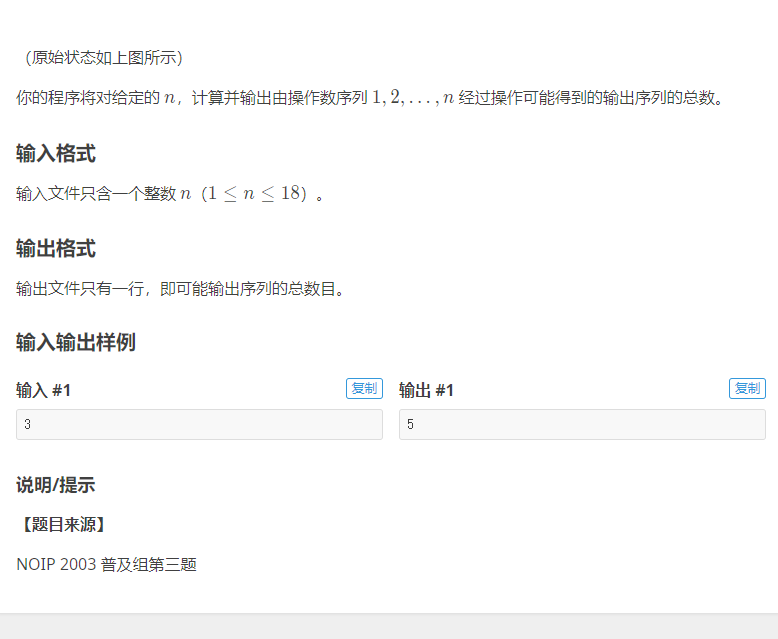Copy sample input #1 with 复制 button
This screenshot has height=639, width=778.
(364, 388)
